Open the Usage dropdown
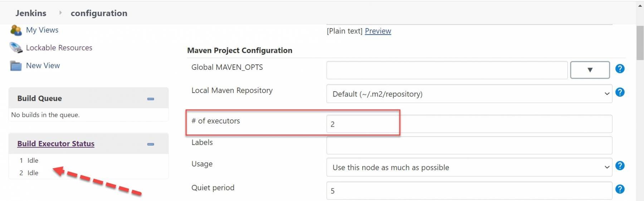The height and width of the screenshot is (201, 644). pyautogui.click(x=469, y=167)
